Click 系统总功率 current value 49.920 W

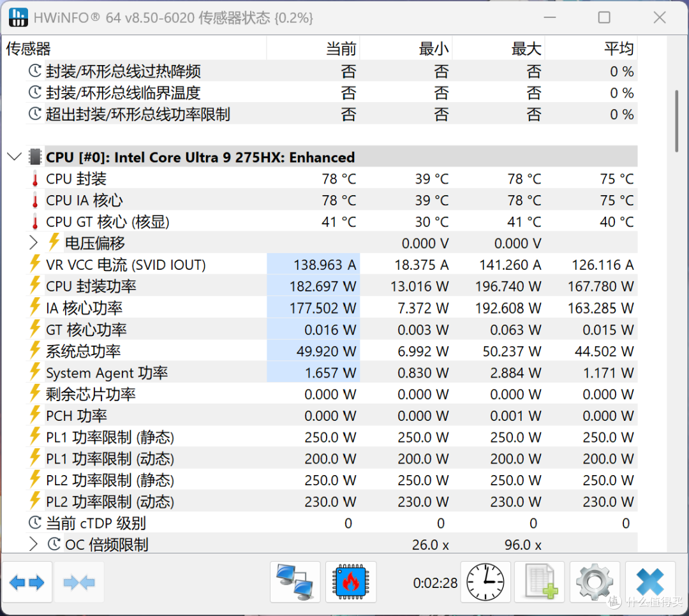click(x=326, y=351)
